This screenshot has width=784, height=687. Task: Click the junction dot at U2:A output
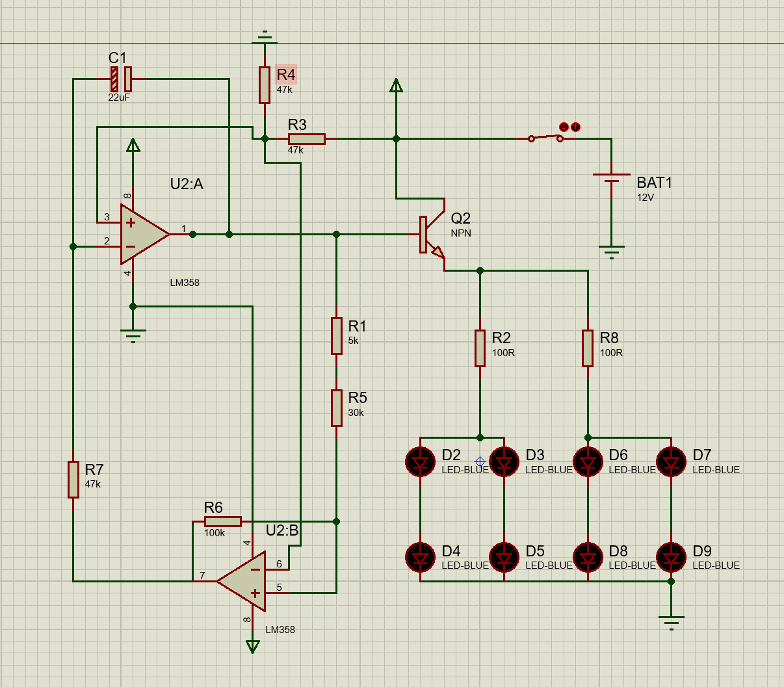(x=193, y=234)
